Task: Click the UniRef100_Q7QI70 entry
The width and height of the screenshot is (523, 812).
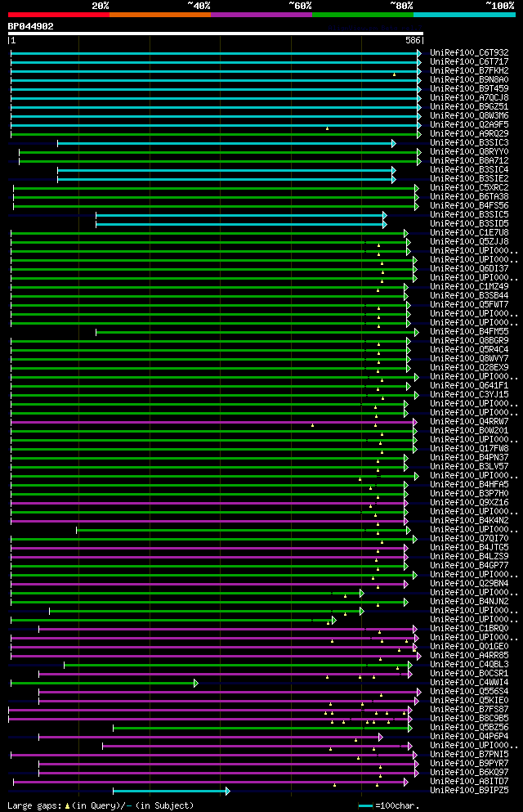Action: click(469, 539)
